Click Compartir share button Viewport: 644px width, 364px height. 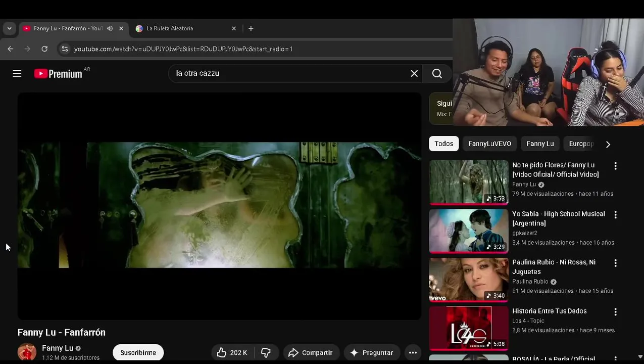311,352
